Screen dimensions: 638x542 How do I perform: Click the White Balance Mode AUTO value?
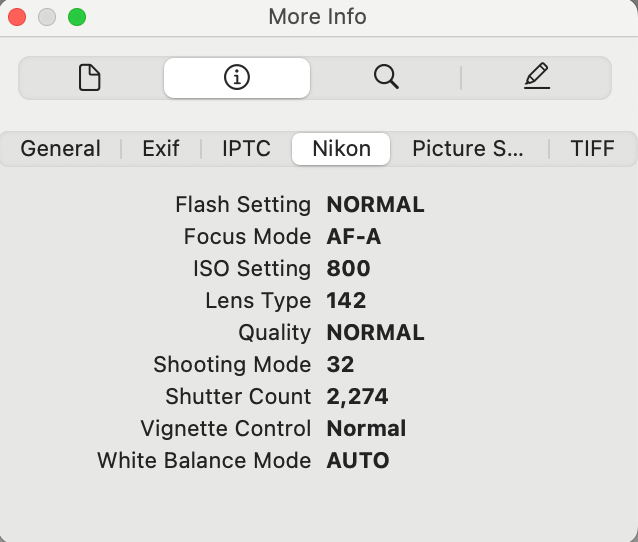358,460
